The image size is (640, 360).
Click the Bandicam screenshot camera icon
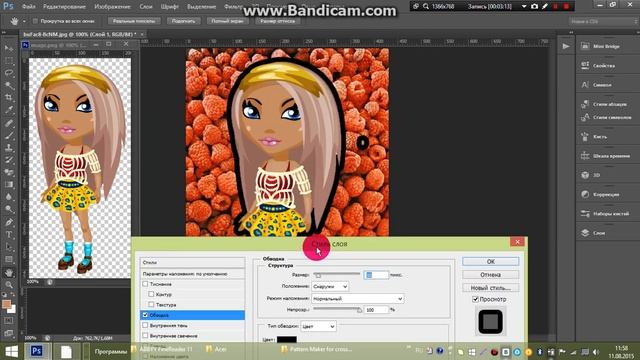[x=535, y=6]
